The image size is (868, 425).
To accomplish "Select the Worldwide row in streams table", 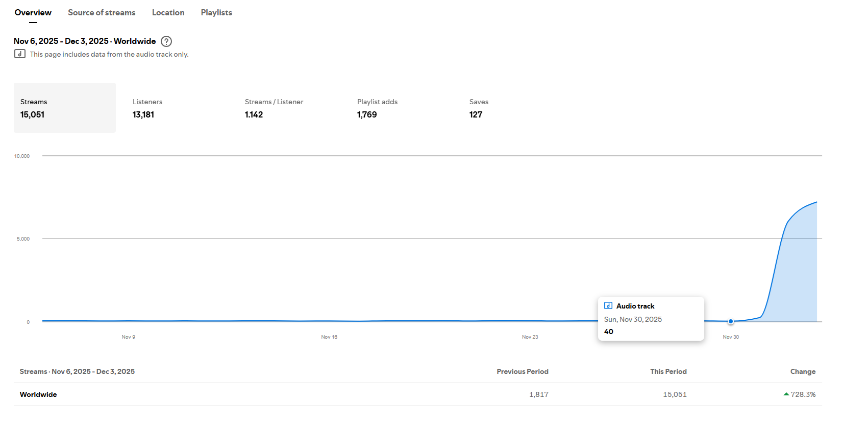I will pos(38,394).
